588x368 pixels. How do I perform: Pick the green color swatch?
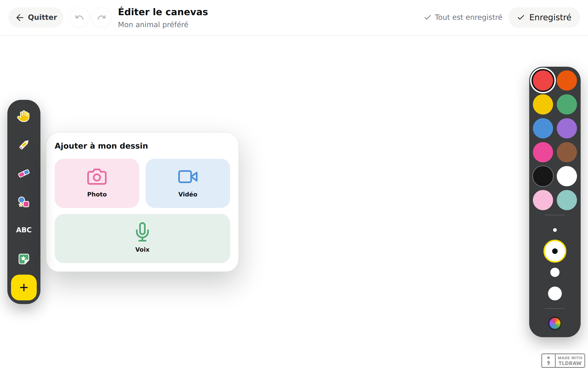pyautogui.click(x=567, y=104)
